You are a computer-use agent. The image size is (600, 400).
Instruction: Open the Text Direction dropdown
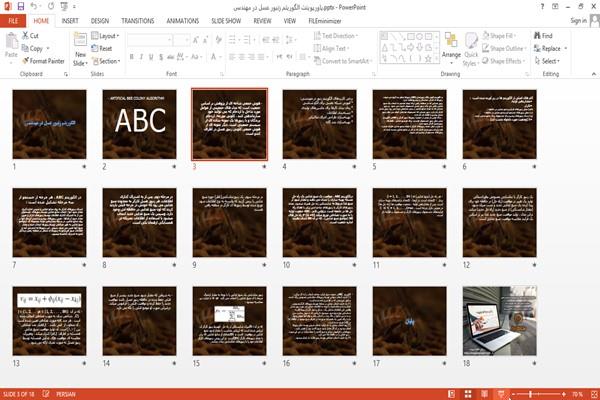tap(336, 36)
